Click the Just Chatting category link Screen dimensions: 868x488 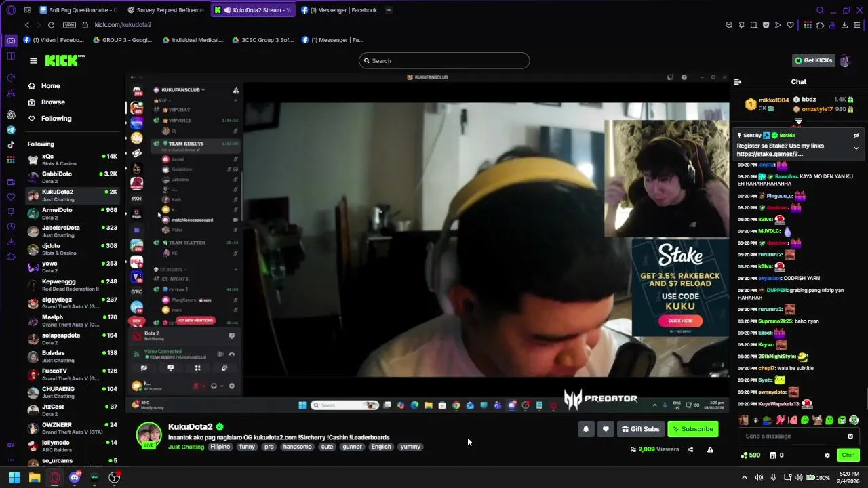[186, 447]
